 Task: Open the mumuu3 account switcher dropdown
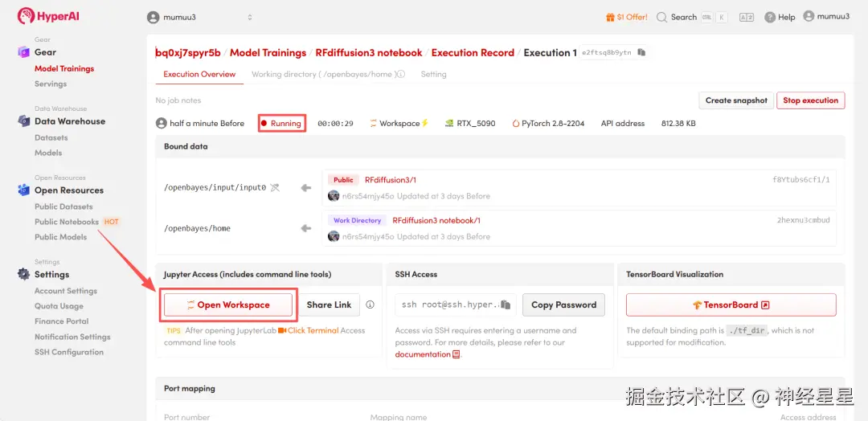[200, 17]
